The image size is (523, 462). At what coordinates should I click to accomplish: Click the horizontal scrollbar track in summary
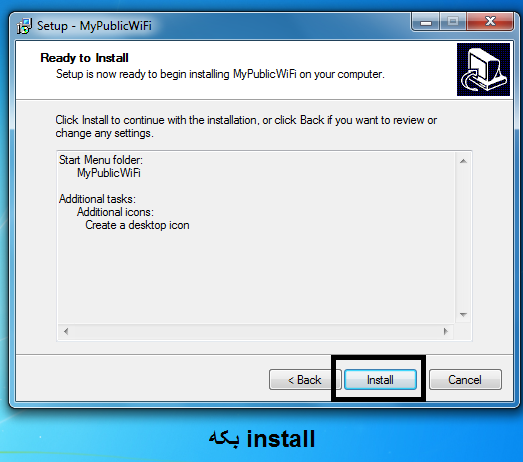(x=256, y=331)
